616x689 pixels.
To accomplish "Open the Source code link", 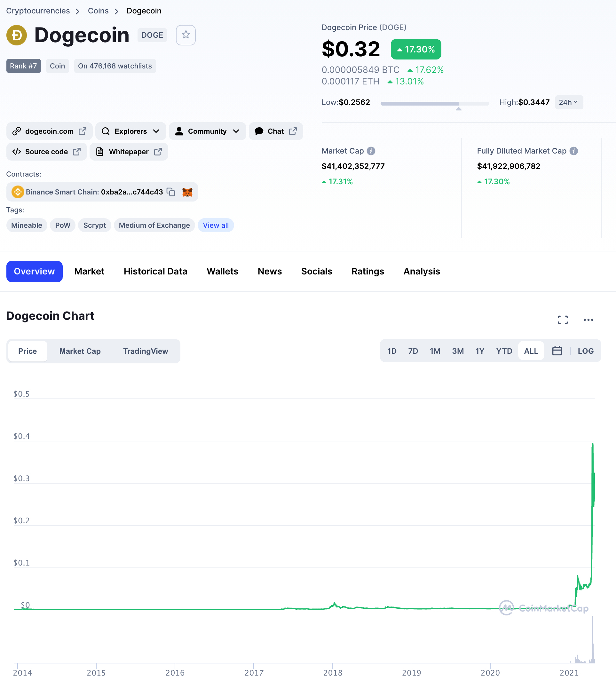I will point(47,152).
